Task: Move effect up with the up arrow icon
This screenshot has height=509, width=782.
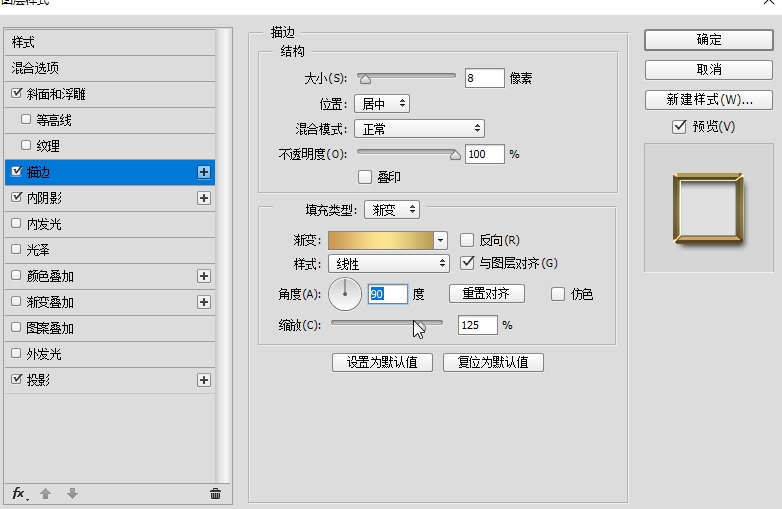Action: [45, 494]
